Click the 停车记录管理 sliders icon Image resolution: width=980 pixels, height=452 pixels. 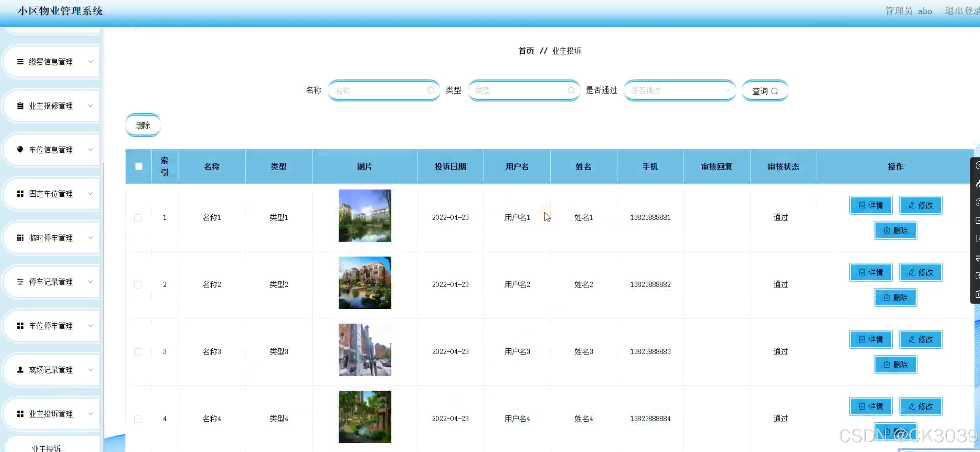[x=20, y=282]
